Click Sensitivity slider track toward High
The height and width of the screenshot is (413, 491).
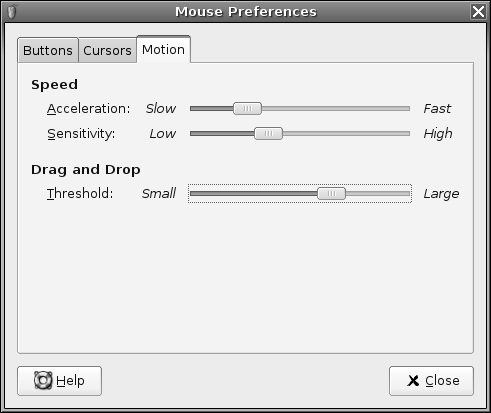pyautogui.click(x=346, y=133)
